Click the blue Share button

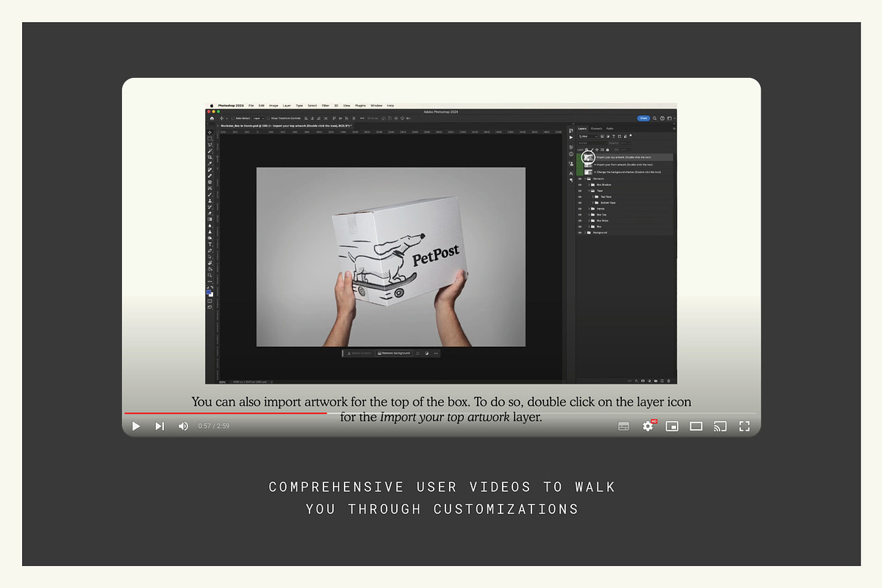point(644,118)
